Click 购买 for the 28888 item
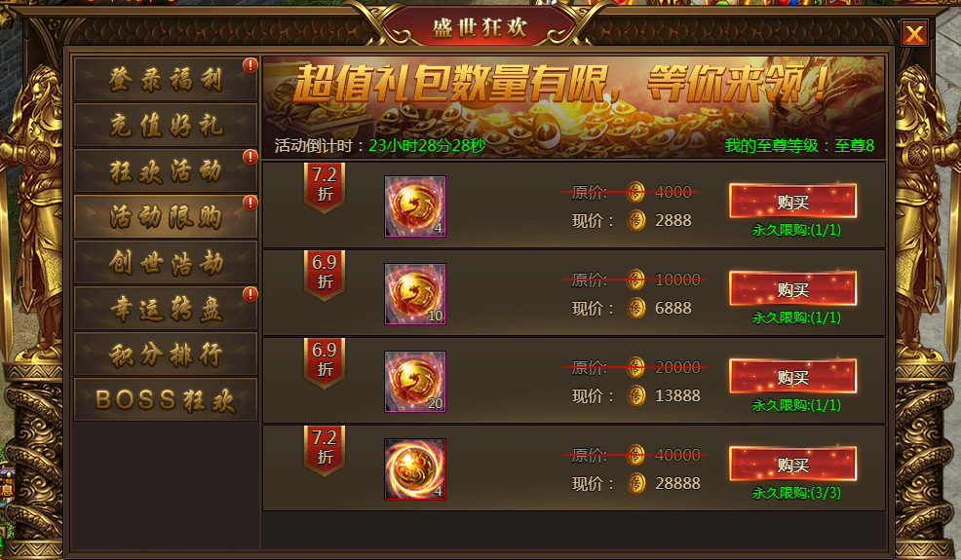This screenshot has width=961, height=560. point(793,464)
